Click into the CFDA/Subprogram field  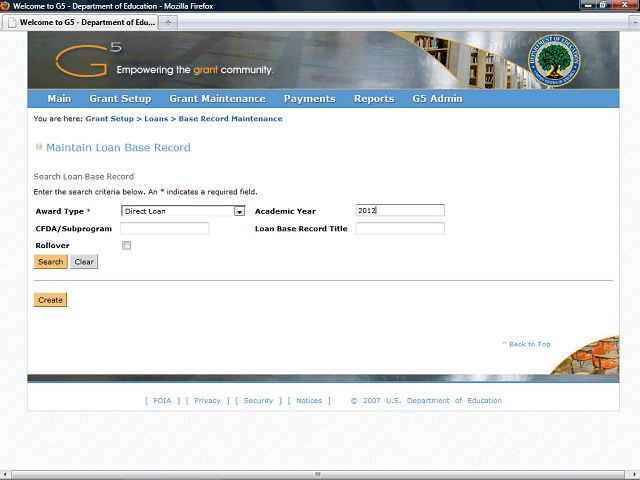click(x=164, y=228)
